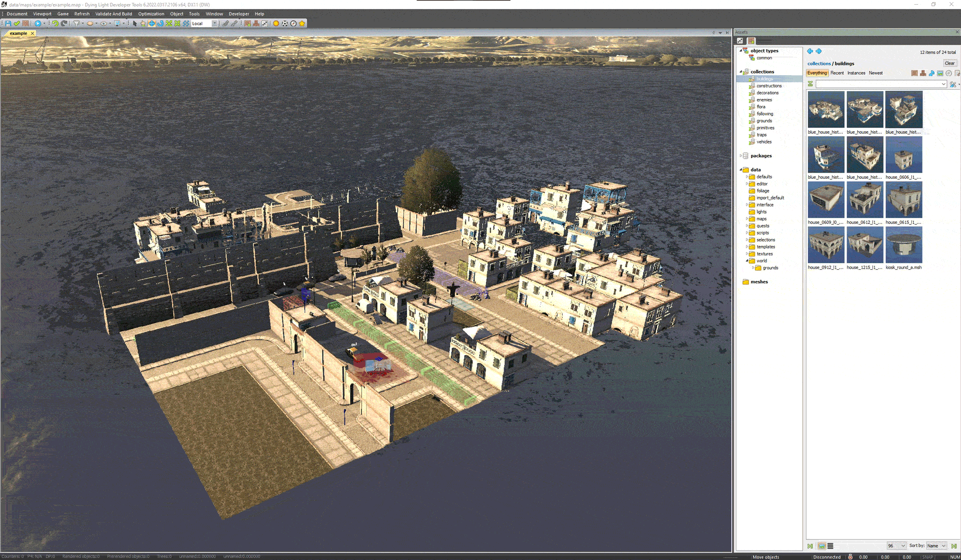Collapse the object types tree node
The image size is (961, 560).
click(741, 51)
